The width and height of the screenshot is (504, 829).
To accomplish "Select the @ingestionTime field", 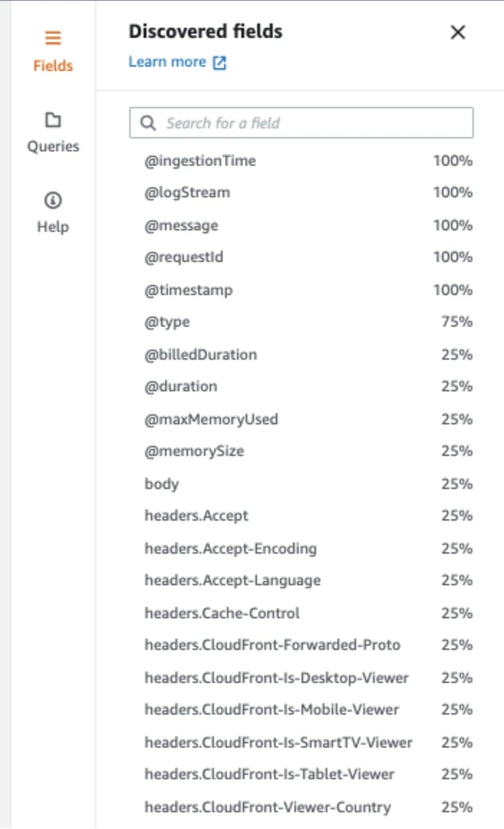I will 200,161.
